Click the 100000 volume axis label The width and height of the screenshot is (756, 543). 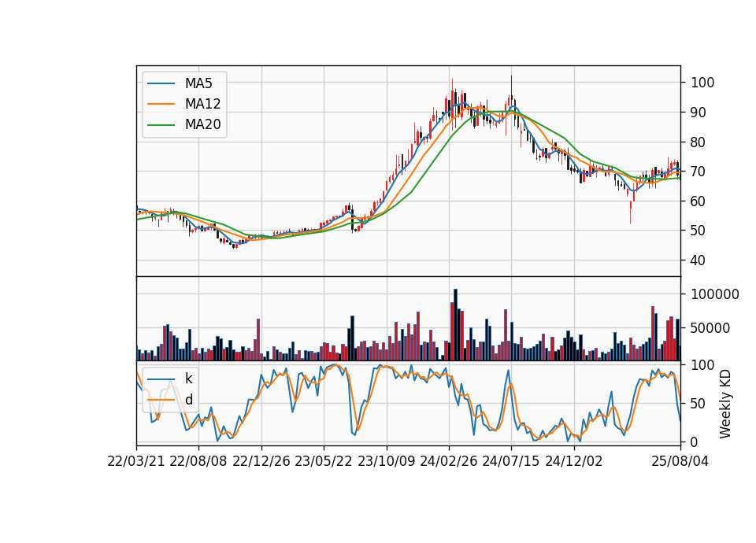(715, 294)
